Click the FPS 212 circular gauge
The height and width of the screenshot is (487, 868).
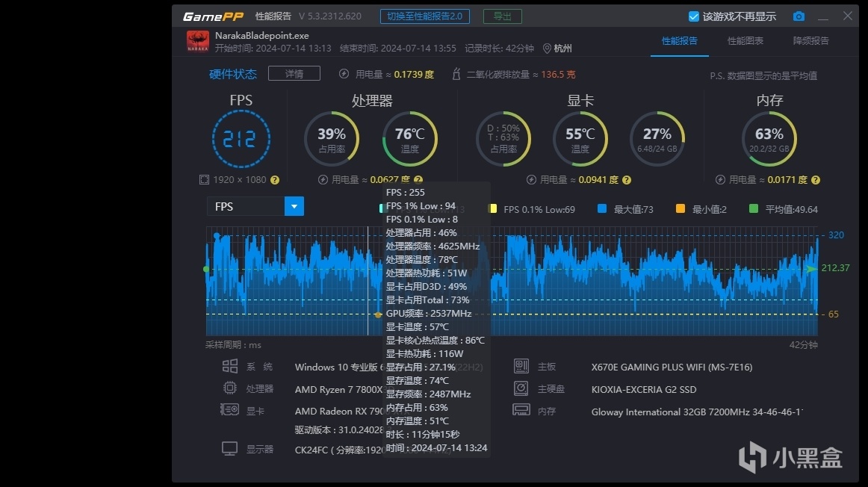[241, 139]
